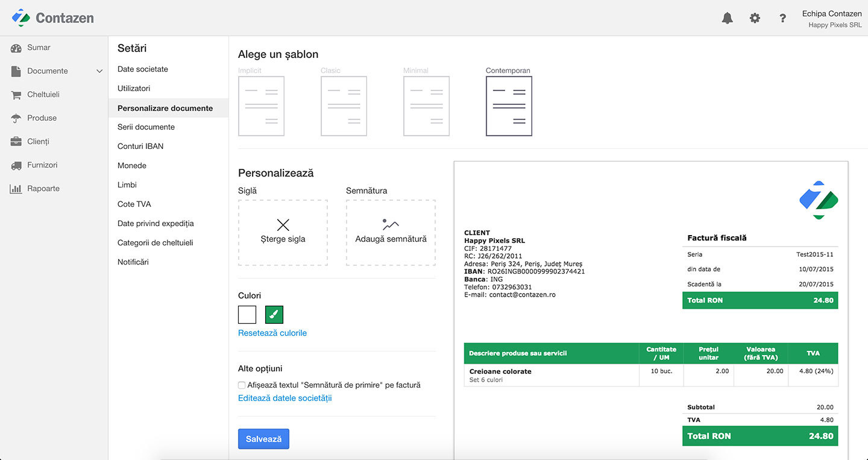Click due date 20/07/2015 in preview
This screenshot has height=460, width=868.
coord(816,285)
